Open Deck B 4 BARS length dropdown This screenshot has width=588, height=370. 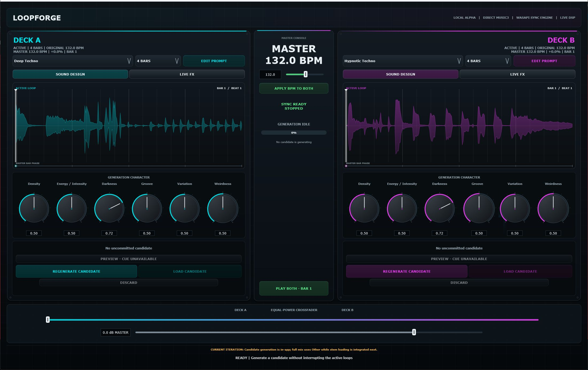click(x=488, y=61)
